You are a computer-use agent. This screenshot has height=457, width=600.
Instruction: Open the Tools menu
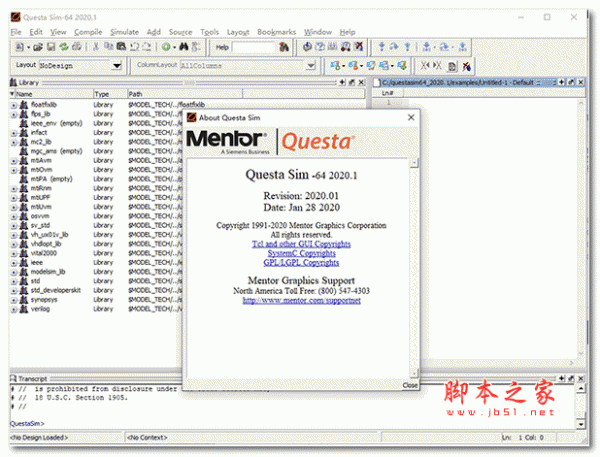[209, 32]
